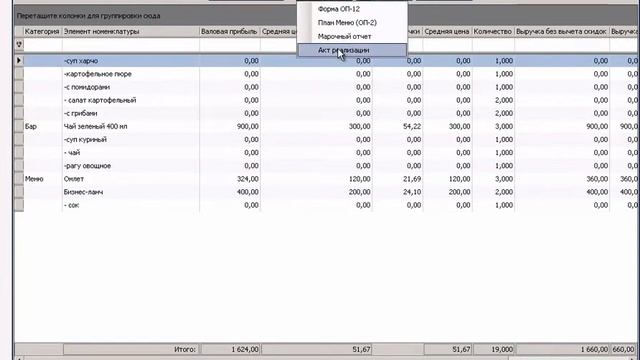This screenshot has width=640, height=360.
Task: Click gross profit value 900,00 for green tea
Action: (248, 127)
